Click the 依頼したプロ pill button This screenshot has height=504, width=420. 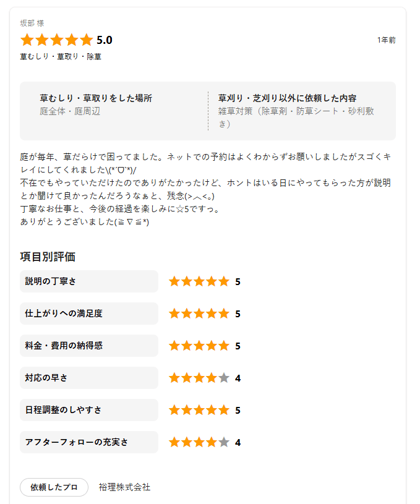[x=54, y=487]
